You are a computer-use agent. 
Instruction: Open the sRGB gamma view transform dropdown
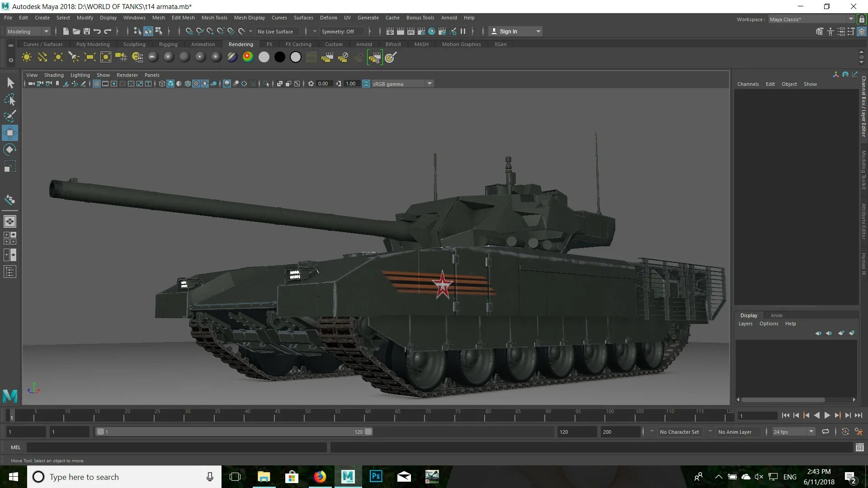coord(402,84)
